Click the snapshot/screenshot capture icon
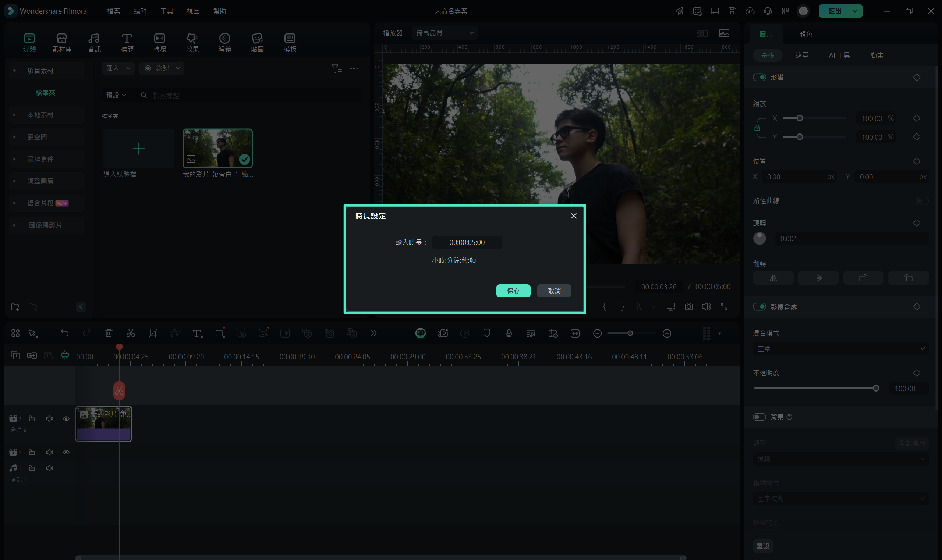 click(688, 307)
